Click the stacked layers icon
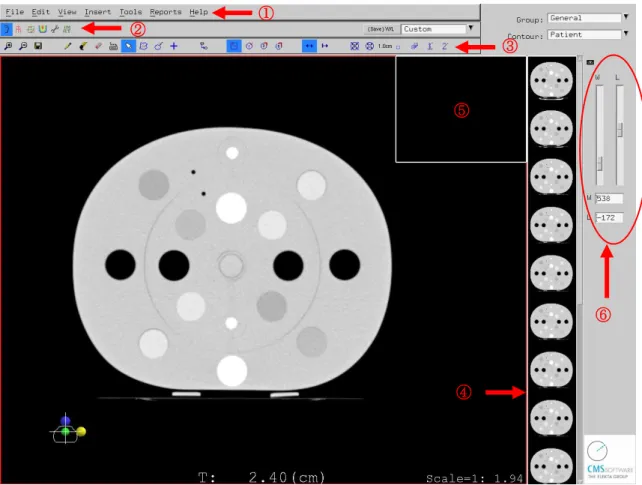642x485 pixels. tap(414, 46)
